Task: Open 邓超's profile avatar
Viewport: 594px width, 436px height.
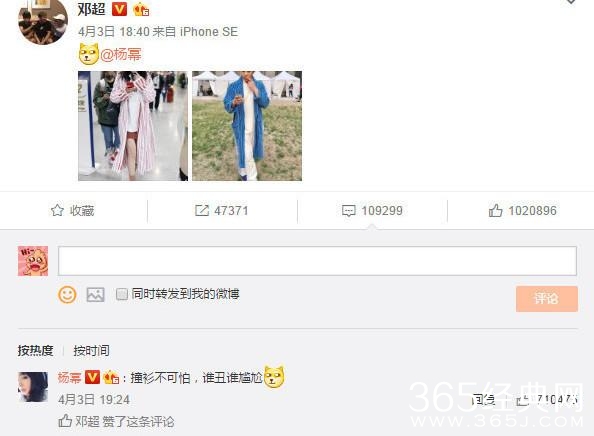Action: point(43,21)
